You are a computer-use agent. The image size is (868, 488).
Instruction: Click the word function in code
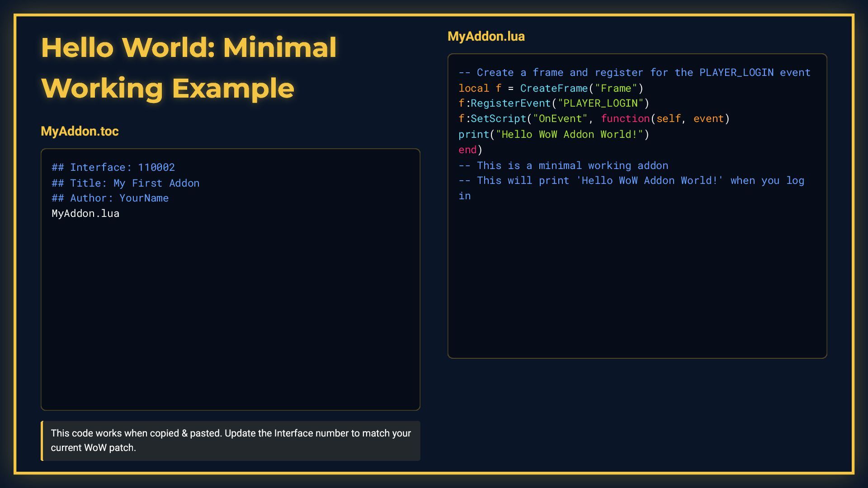tap(625, 119)
